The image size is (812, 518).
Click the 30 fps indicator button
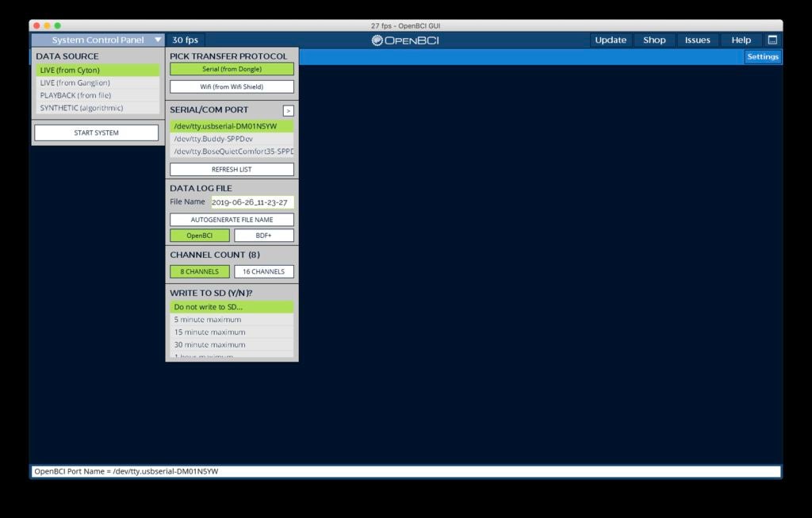185,40
